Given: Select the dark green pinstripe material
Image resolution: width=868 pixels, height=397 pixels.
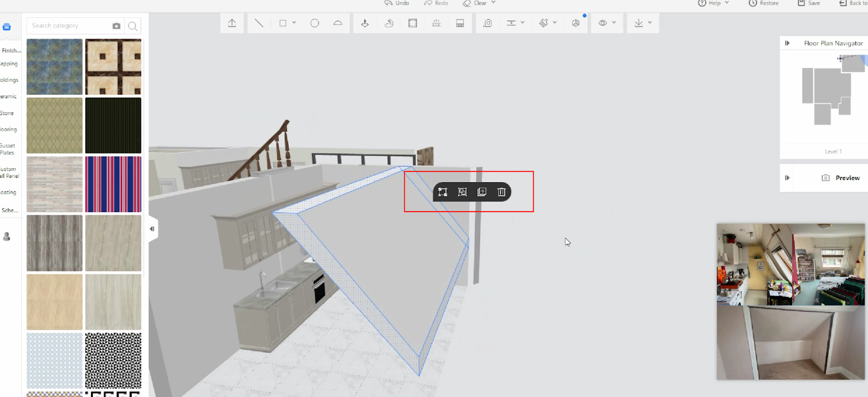Looking at the screenshot, I should [x=113, y=125].
